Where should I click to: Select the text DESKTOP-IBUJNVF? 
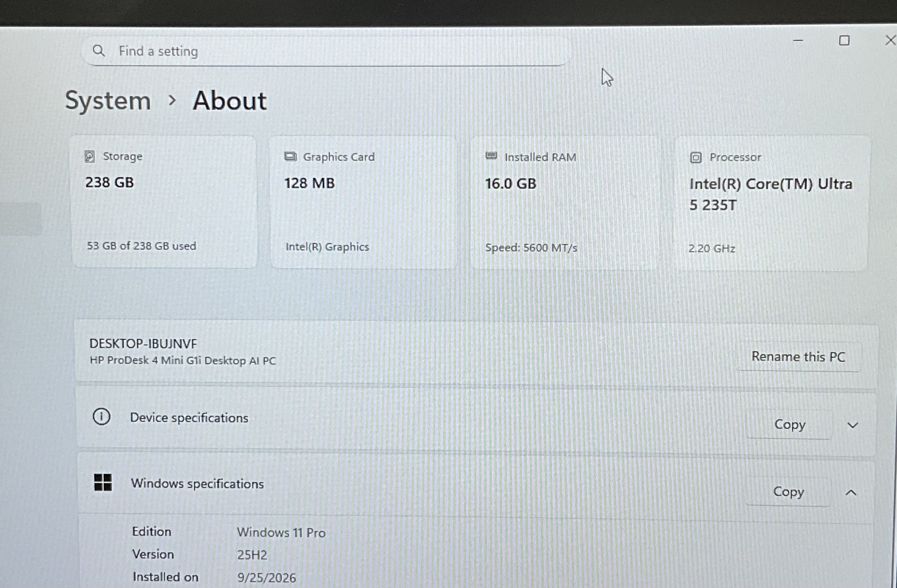point(143,344)
